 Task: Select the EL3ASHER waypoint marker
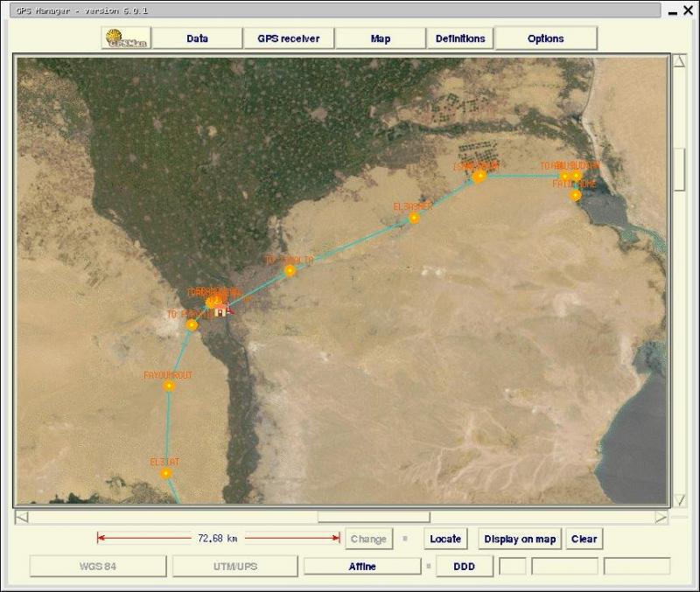(413, 219)
